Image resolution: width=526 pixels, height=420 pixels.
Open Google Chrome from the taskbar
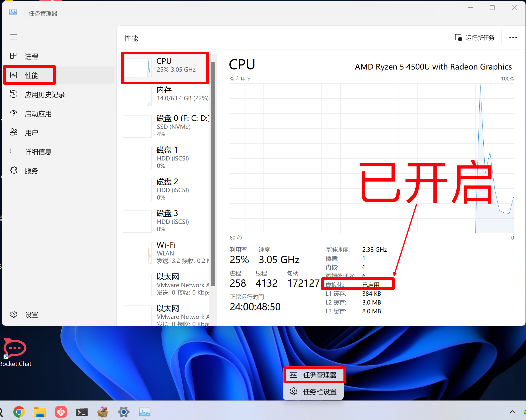19,412
